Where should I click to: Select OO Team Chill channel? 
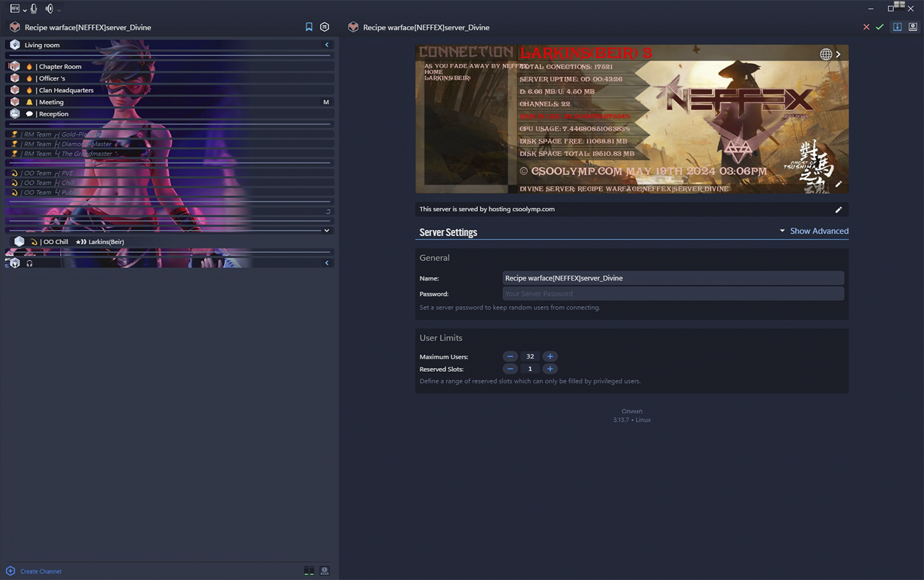169,183
